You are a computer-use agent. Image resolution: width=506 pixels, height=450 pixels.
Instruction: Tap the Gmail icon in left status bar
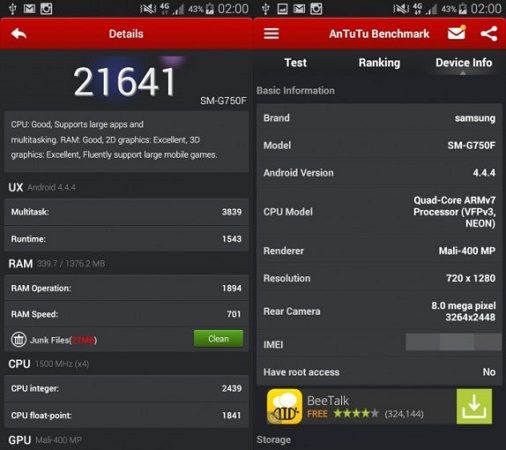coord(29,9)
